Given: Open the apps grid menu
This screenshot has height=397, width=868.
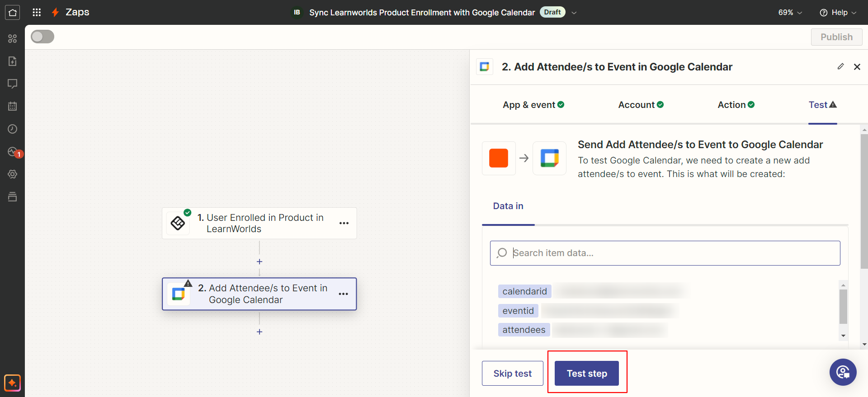Looking at the screenshot, I should coord(37,12).
